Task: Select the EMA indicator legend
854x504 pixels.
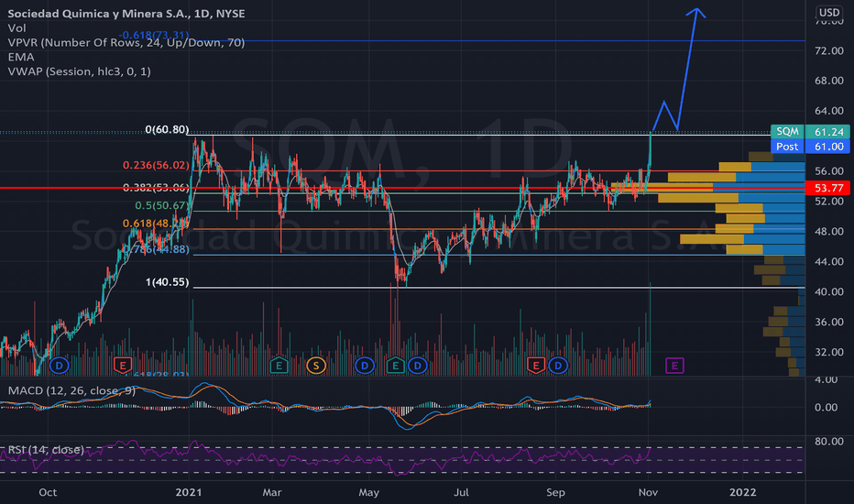Action: [x=21, y=57]
